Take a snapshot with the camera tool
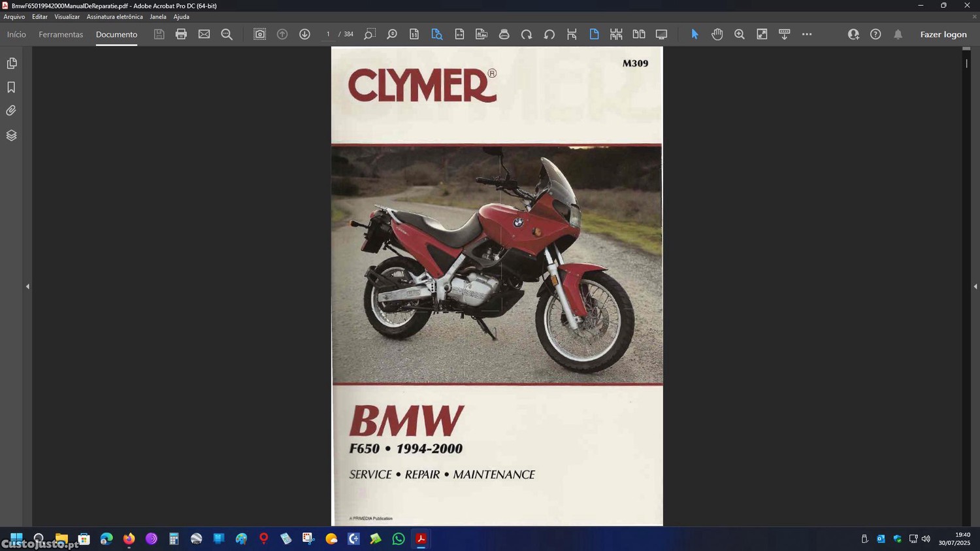This screenshot has height=551, width=980. [x=259, y=34]
